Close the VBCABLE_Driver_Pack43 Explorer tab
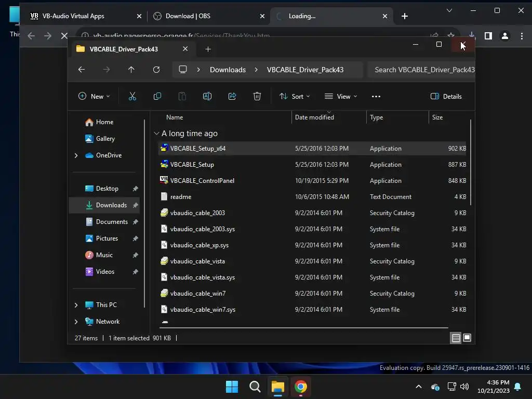Screen dimensions: 532x399 [x=185, y=49]
